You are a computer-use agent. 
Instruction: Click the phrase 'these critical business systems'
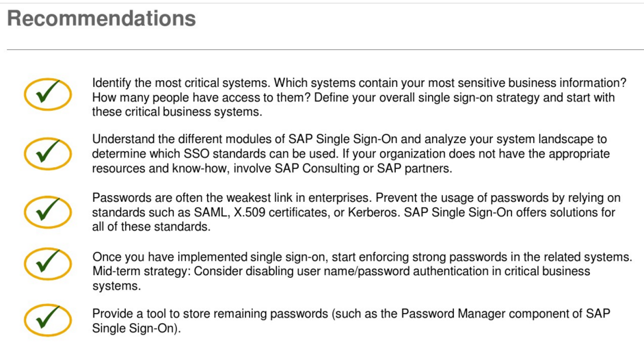click(x=177, y=112)
